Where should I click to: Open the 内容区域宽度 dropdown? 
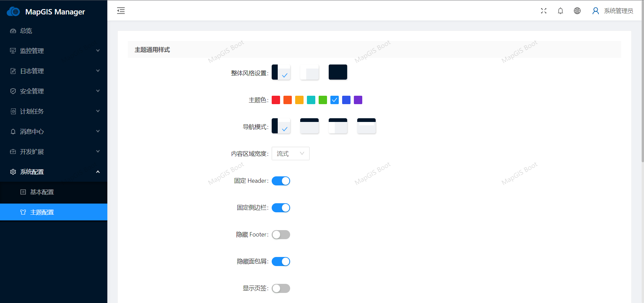290,154
